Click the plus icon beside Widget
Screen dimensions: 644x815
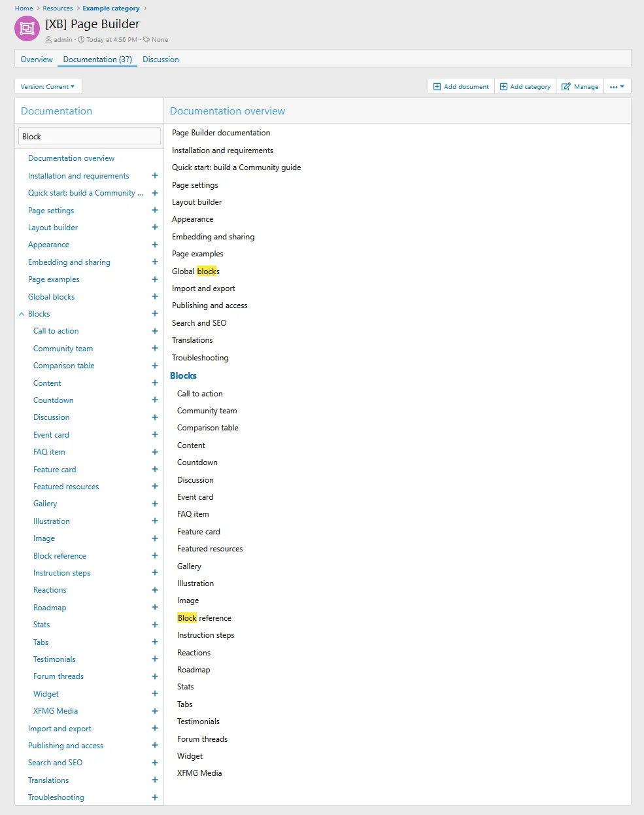point(155,693)
